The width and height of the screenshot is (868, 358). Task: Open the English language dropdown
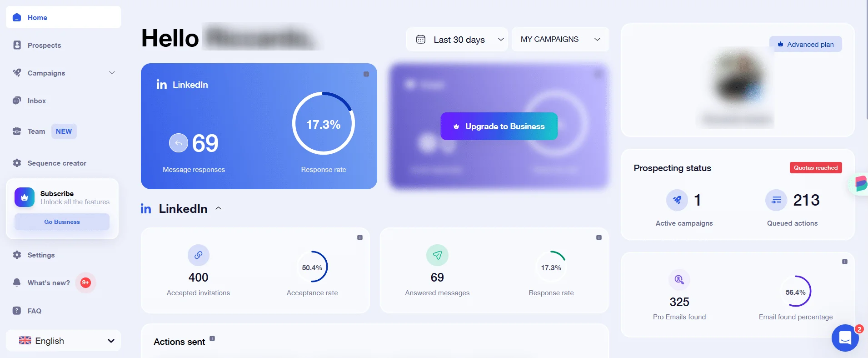[63, 341]
